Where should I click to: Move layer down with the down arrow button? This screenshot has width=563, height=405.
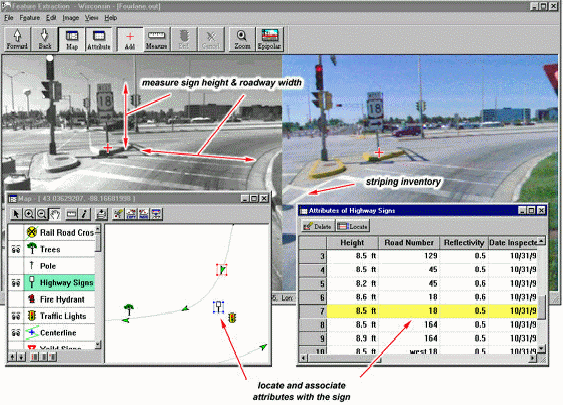[21, 357]
